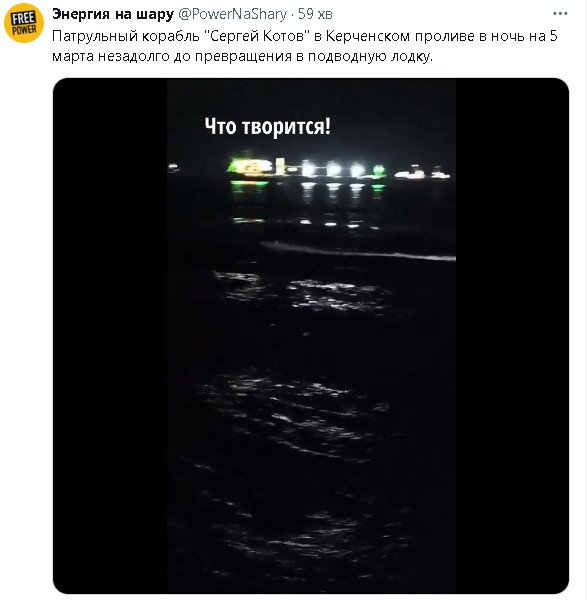Click the "Что творится!" caption in the video

[267, 127]
